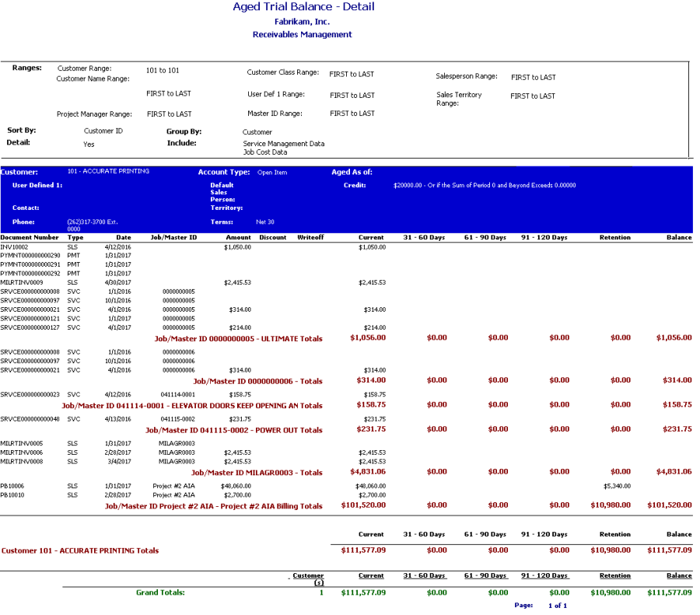Click the ELEVATOR DOORS KEEP OPENING totals row
The height and width of the screenshot is (615, 700).
tap(191, 406)
